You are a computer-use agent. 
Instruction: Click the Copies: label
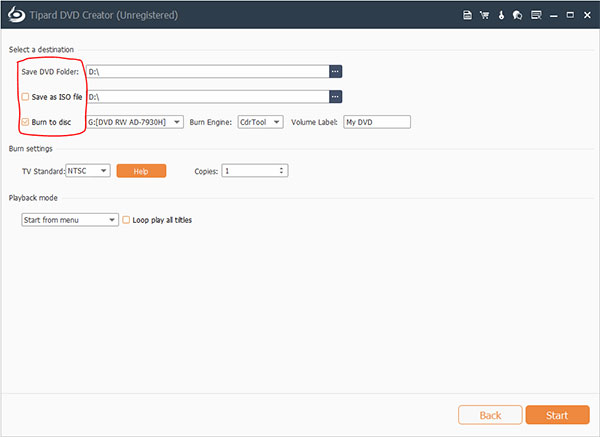tap(206, 171)
